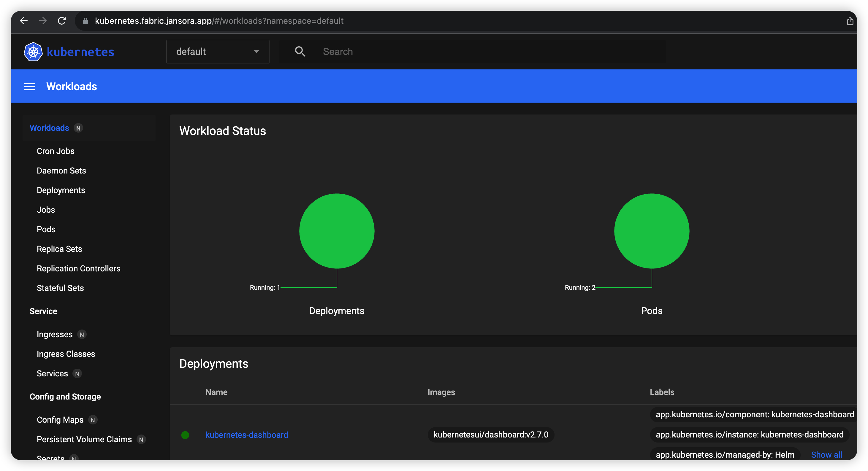This screenshot has height=471, width=868.
Task: Open Ingresses in the sidebar
Action: pos(55,334)
